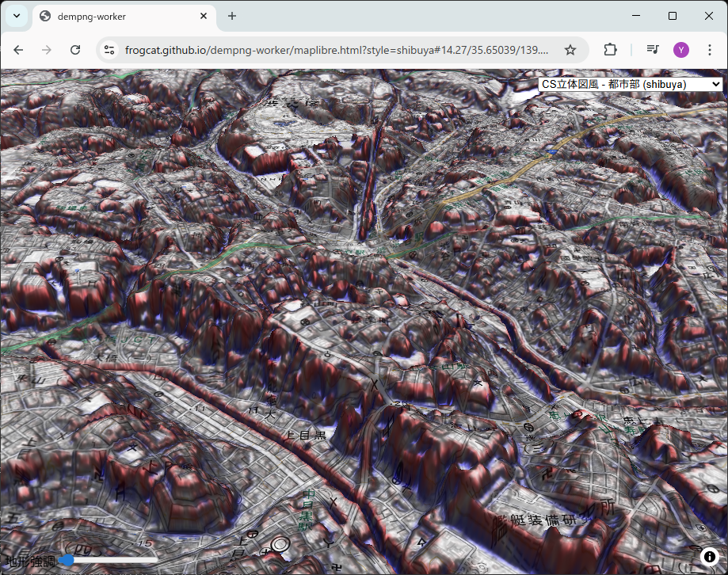Maximize the browser window

(673, 16)
